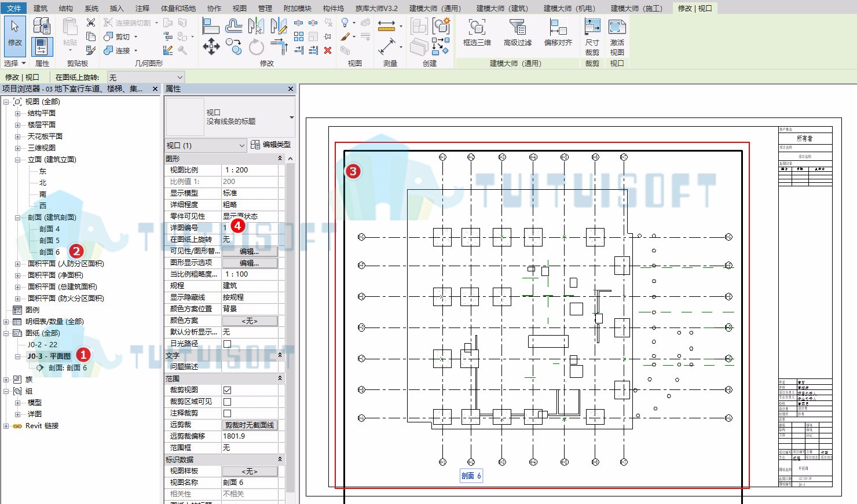Screen dimensions: 857x504
Task: Click the Align tool icon in 修改 panel
Action: point(211,26)
